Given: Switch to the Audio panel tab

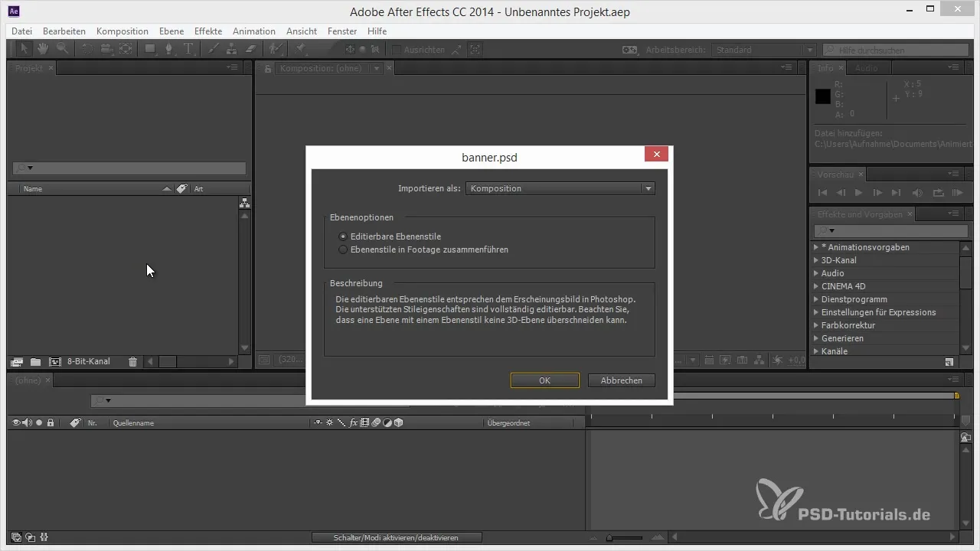Looking at the screenshot, I should point(867,68).
